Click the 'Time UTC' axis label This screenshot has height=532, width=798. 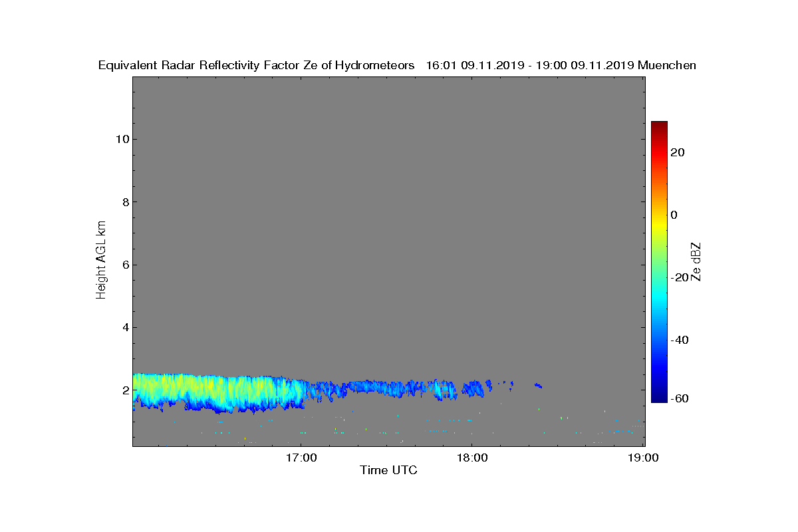pyautogui.click(x=388, y=470)
